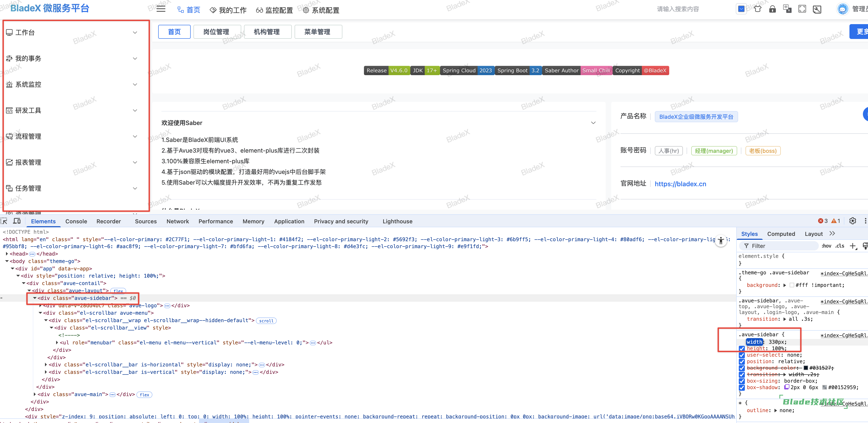Image resolution: width=868 pixels, height=423 pixels.
Task: Uncheck the box-shadow declaration
Action: point(742,388)
